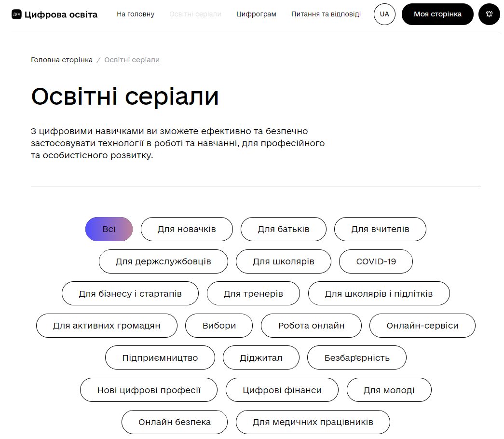Click the paragraph starting З цифровими навичками
This screenshot has width=504, height=439.
click(178, 143)
